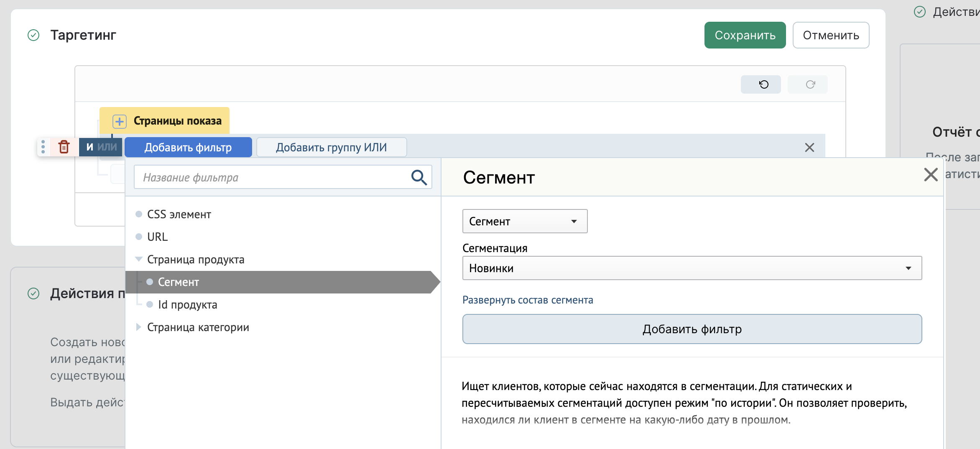Close the filter group row

coord(809,147)
